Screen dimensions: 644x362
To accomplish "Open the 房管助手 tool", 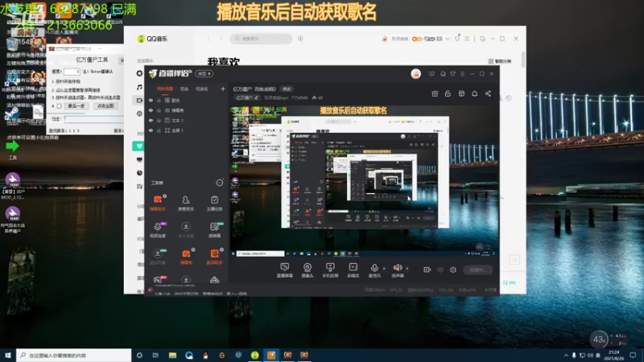I will tap(186, 203).
